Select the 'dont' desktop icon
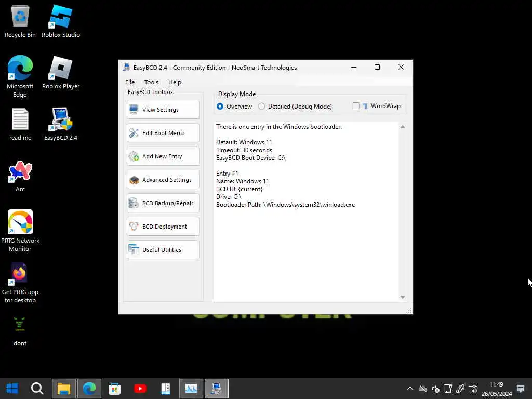 coord(20,331)
